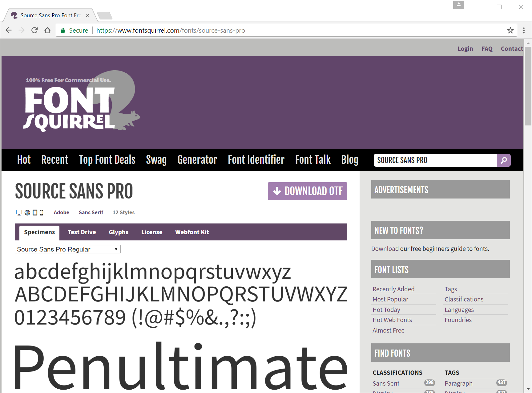Click the browser address bar URL
Viewport: 532px width, 393px height.
tap(171, 30)
